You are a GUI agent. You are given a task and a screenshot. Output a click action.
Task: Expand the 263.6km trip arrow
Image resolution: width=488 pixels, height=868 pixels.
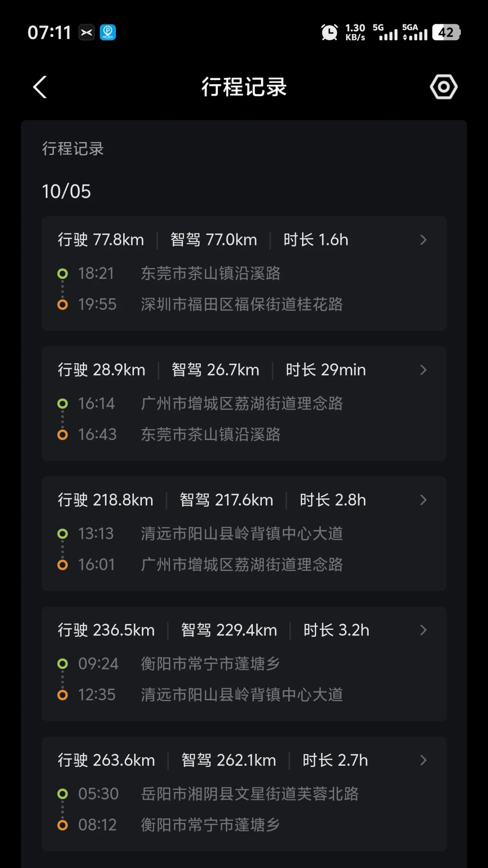[423, 760]
